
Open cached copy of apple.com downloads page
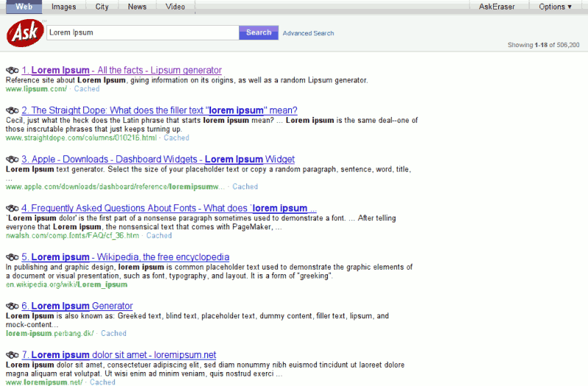coord(245,187)
